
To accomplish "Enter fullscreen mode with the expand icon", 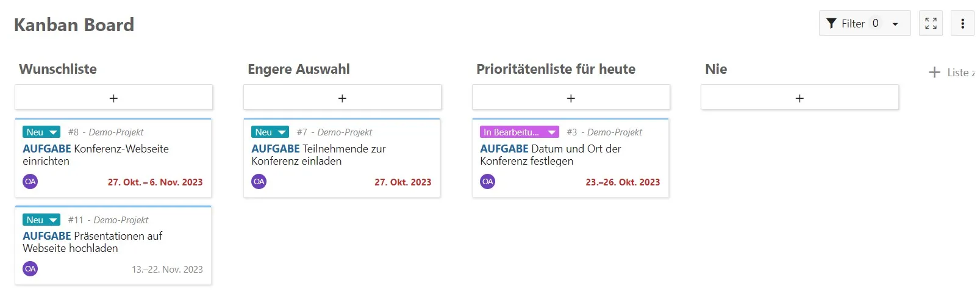I will [x=931, y=24].
